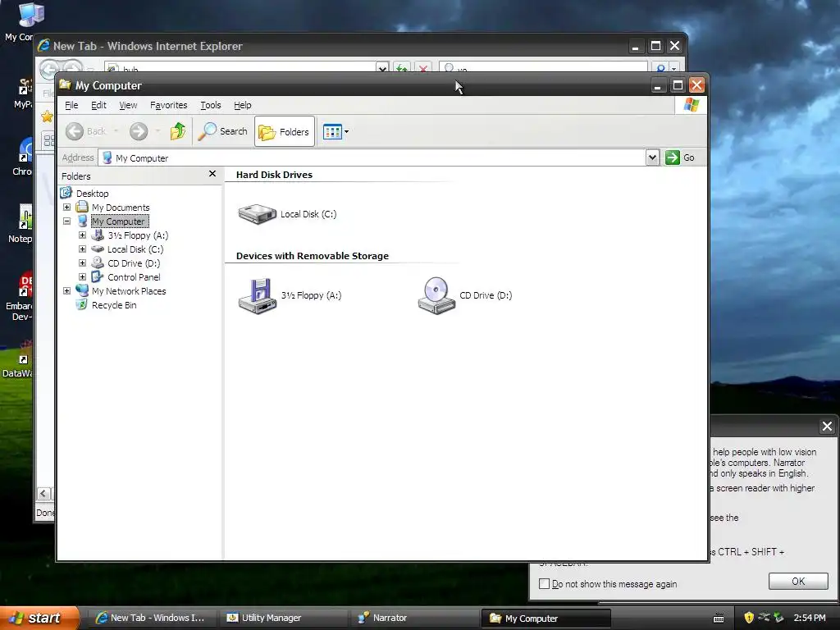Toggle the Folders pane button
Screen dimensions: 840x630
[284, 131]
